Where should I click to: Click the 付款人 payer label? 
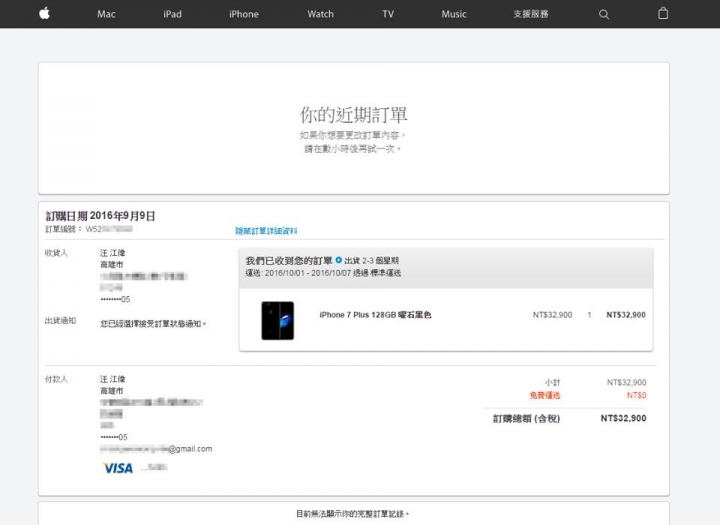pyautogui.click(x=56, y=379)
